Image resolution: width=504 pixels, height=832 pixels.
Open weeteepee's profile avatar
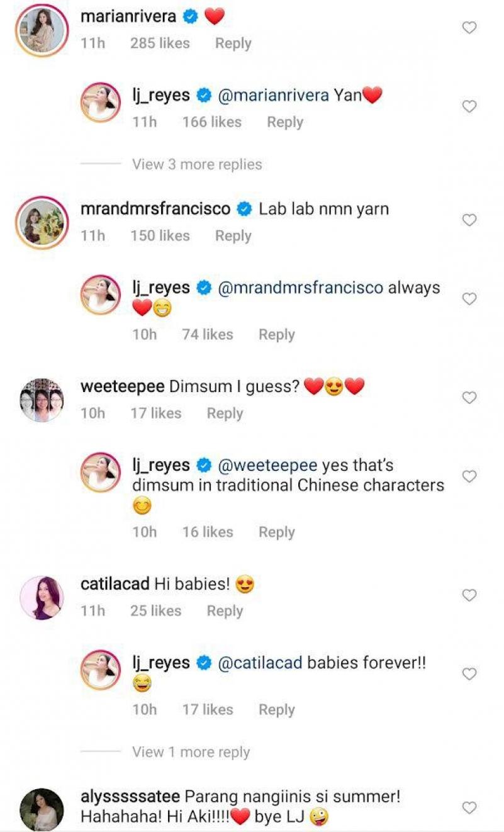[x=42, y=400]
